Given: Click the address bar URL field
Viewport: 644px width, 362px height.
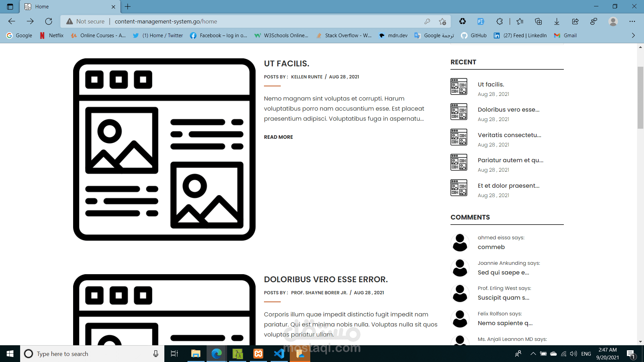Looking at the screenshot, I should tap(235, 21).
